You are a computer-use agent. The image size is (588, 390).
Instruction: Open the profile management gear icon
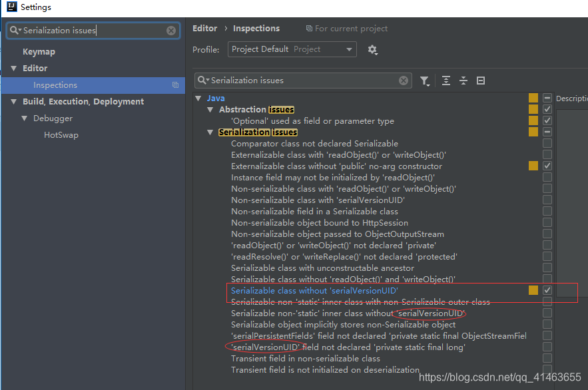tap(372, 49)
